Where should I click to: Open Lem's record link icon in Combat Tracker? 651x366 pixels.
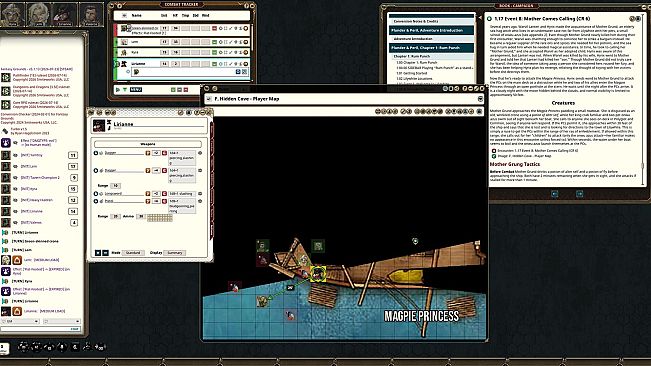[x=246, y=42]
